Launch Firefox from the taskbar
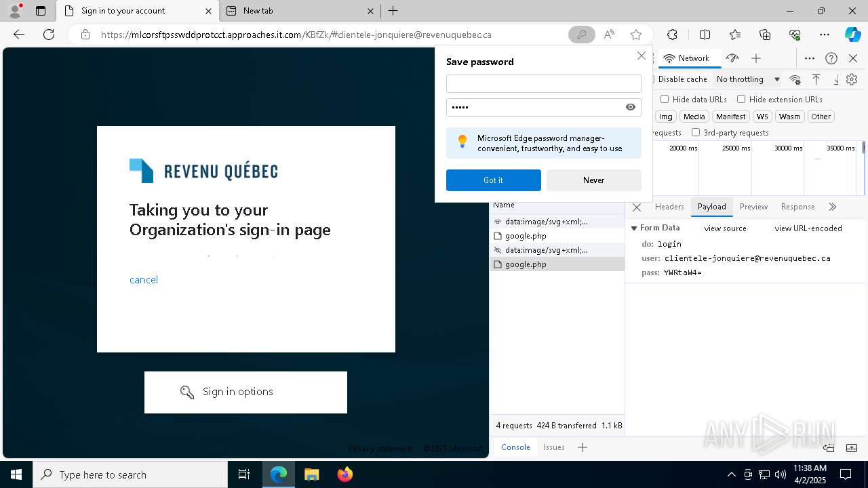Screen dimensions: 868x488 345,474
